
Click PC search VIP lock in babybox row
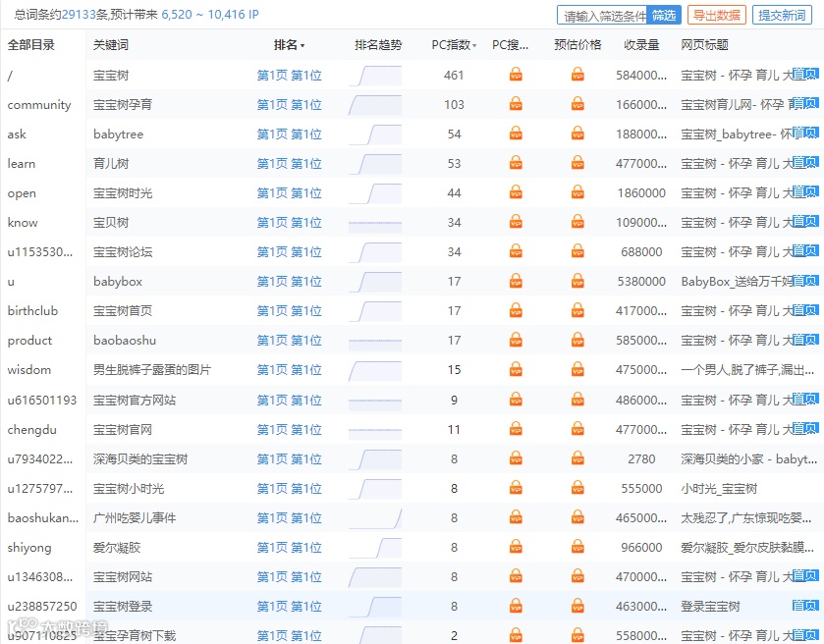click(516, 280)
